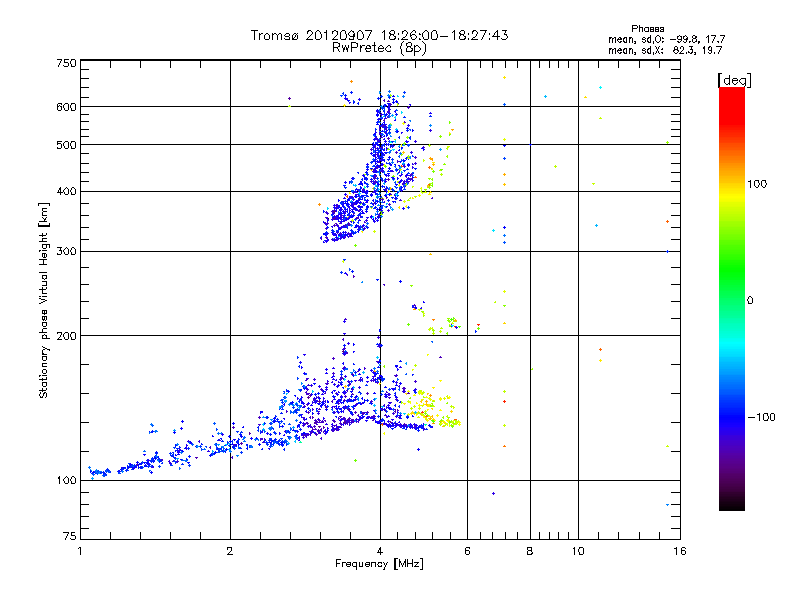Click the plot title 'Tromsø 20120907 18:26:00-18:27:43'
Image resolution: width=800 pixels, height=600 pixels.
(379, 35)
